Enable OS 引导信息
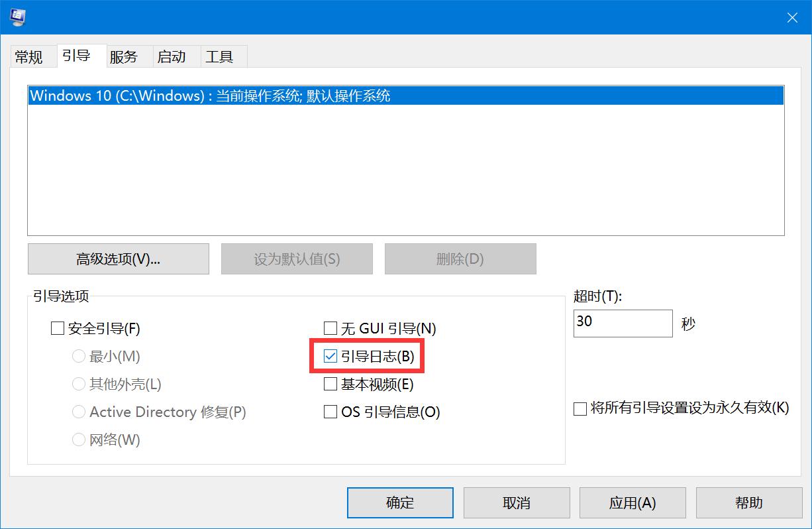Image resolution: width=812 pixels, height=529 pixels. coord(330,412)
